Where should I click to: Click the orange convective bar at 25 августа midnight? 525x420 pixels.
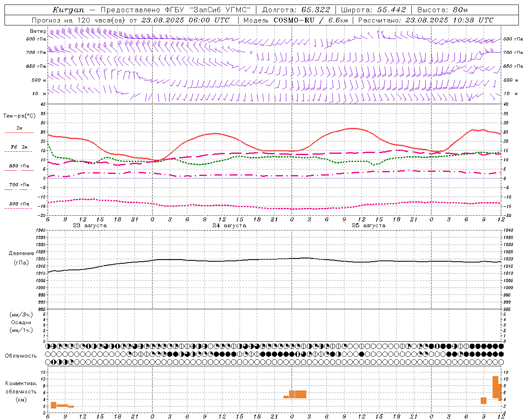[x=292, y=394]
